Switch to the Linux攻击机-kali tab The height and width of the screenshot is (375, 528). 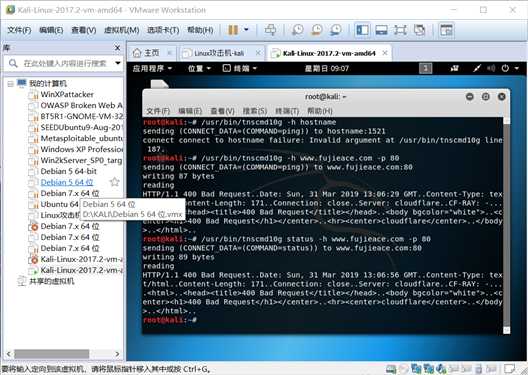click(219, 53)
